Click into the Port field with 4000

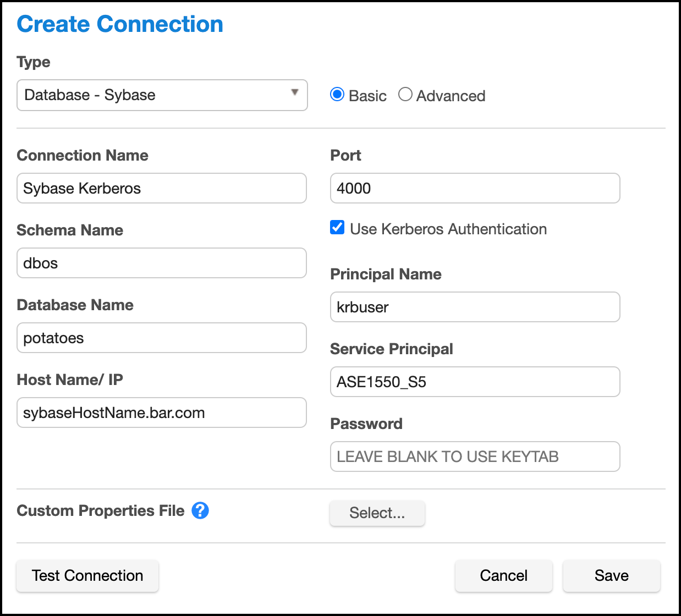tap(475, 188)
